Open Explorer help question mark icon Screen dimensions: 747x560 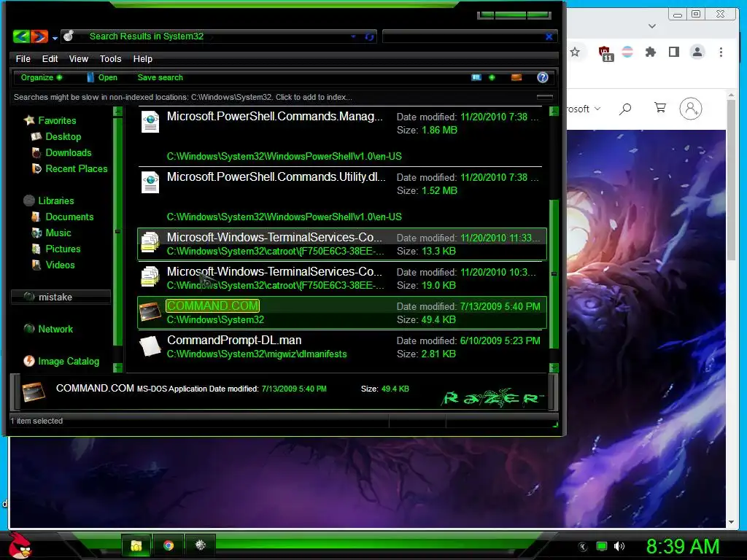543,77
